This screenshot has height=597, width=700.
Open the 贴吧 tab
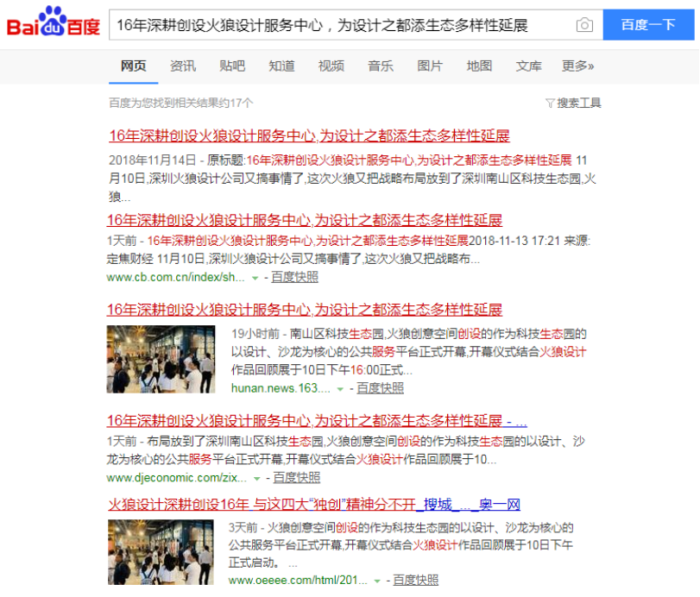(x=232, y=66)
